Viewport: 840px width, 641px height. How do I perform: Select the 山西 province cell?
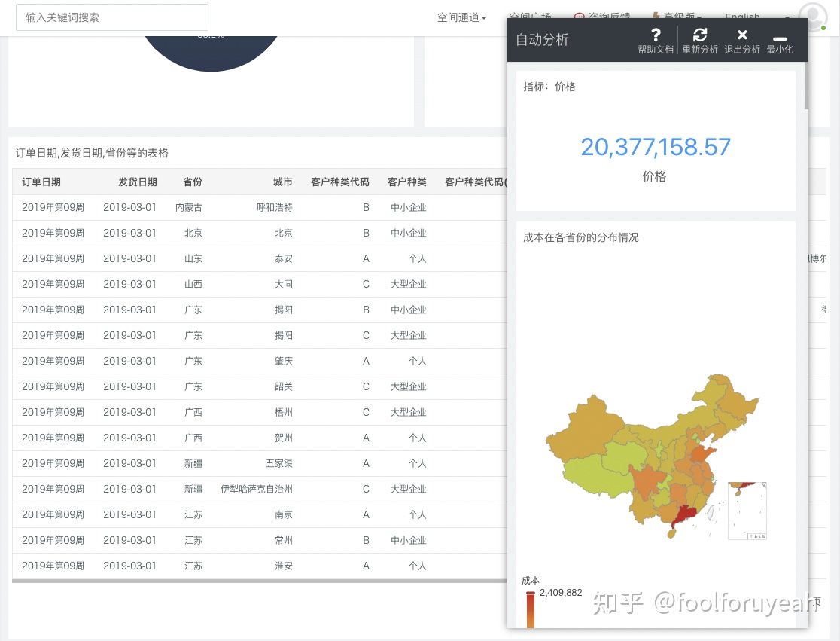pos(193,284)
